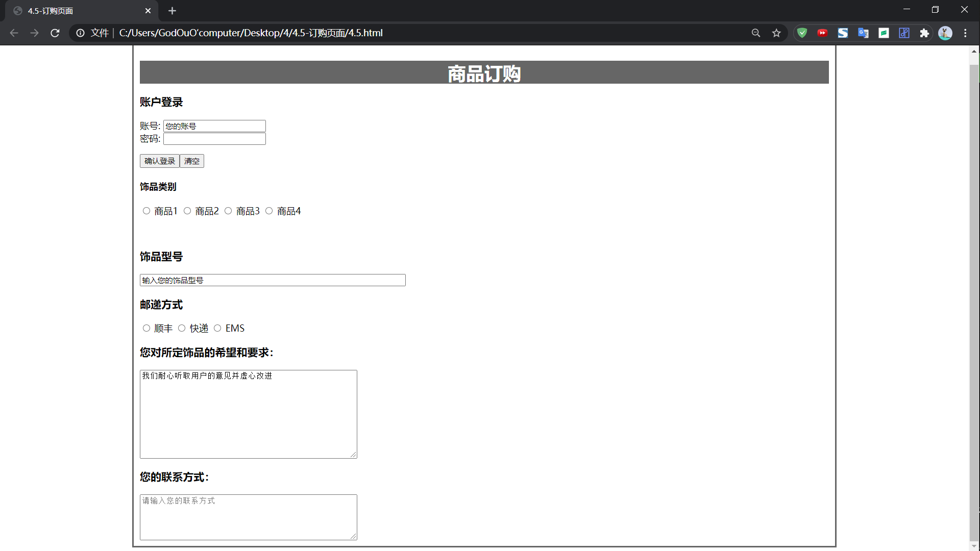
Task: Open the Google Translate extension
Action: click(863, 33)
